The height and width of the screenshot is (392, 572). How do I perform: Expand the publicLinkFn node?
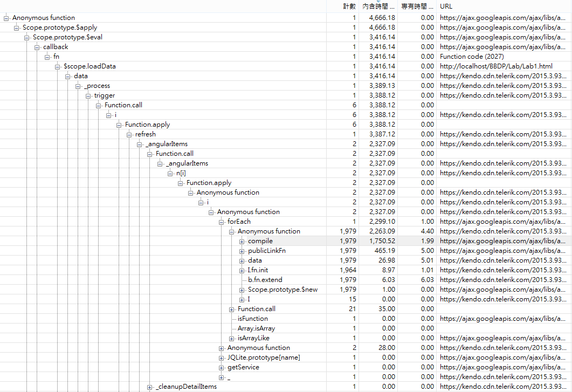tap(242, 251)
